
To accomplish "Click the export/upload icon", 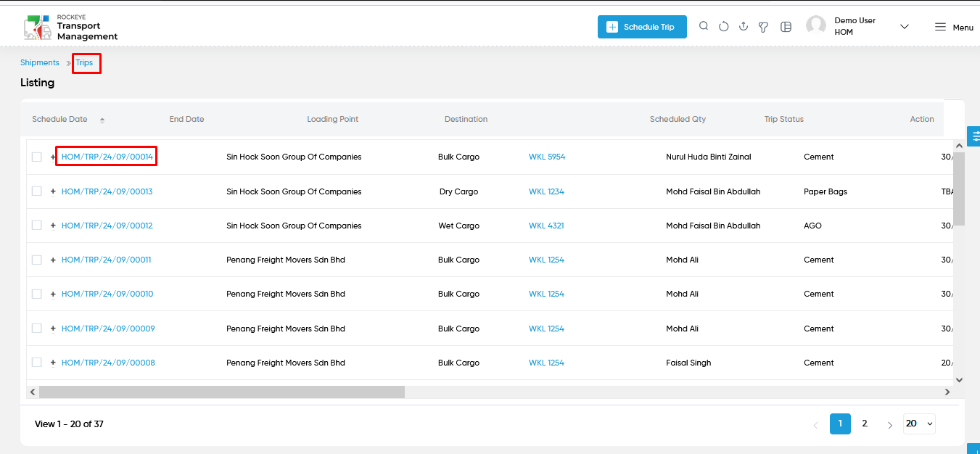I will tap(744, 26).
